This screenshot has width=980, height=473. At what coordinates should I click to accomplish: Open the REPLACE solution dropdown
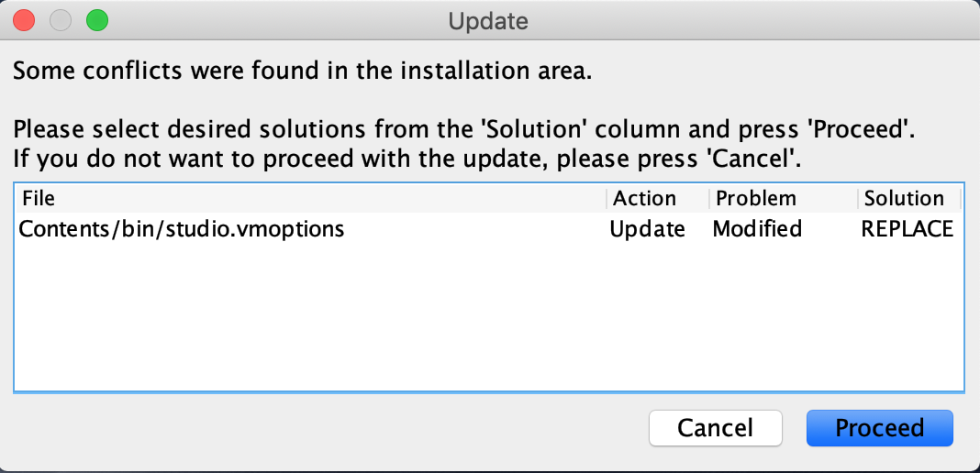(907, 229)
